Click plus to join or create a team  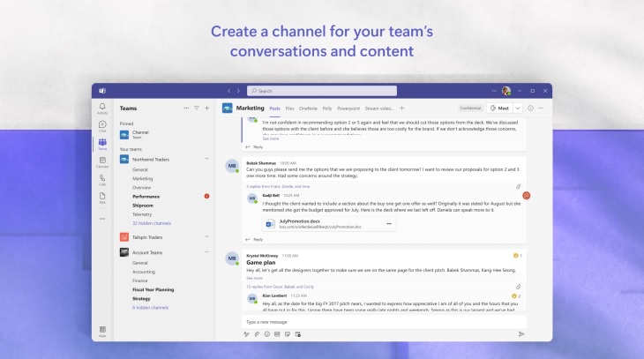pos(207,108)
